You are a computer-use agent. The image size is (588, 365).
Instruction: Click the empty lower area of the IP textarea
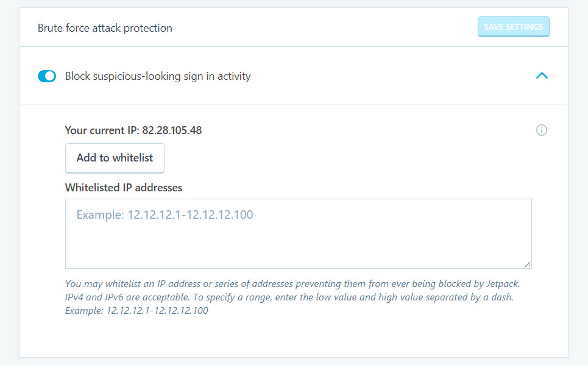click(299, 247)
